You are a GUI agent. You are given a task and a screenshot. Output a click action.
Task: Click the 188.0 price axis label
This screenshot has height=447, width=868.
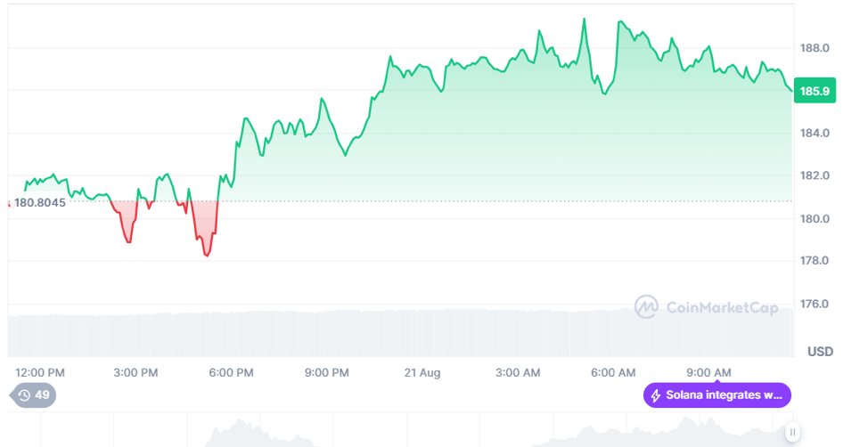coord(815,48)
